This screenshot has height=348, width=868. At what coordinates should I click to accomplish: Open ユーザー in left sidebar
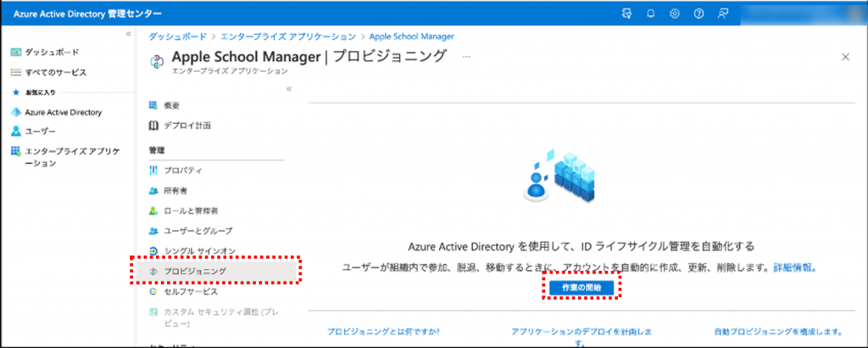(x=41, y=132)
